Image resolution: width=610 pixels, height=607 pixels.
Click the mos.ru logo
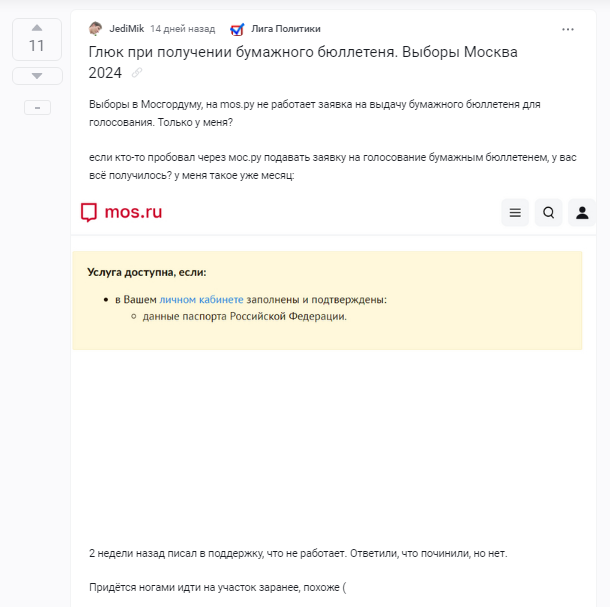[x=121, y=212]
